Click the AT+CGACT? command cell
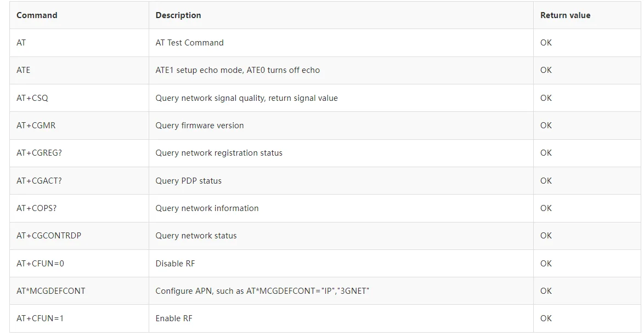This screenshot has height=336, width=644. (39, 181)
